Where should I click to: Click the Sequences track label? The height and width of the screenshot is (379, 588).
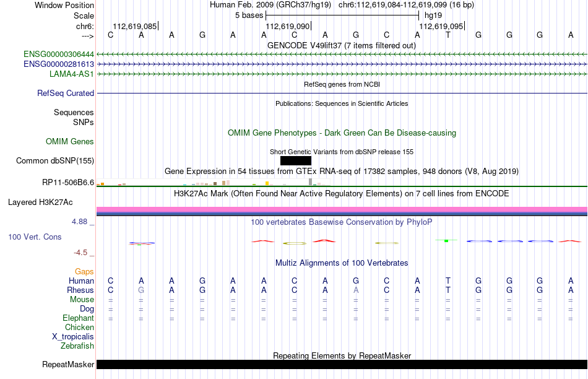click(x=74, y=112)
